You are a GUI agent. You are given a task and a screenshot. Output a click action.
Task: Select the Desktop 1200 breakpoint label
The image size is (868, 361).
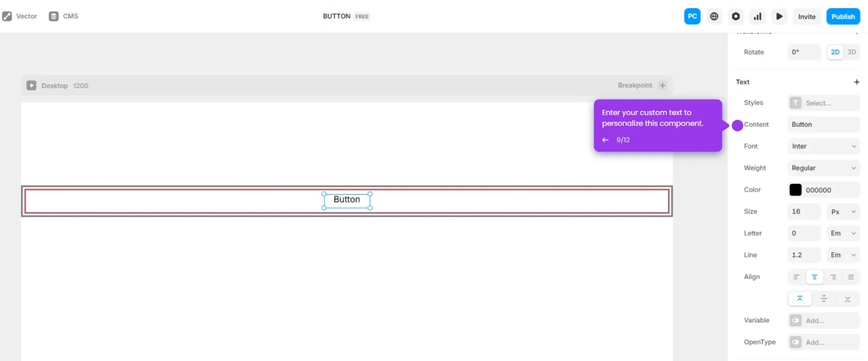pos(65,86)
